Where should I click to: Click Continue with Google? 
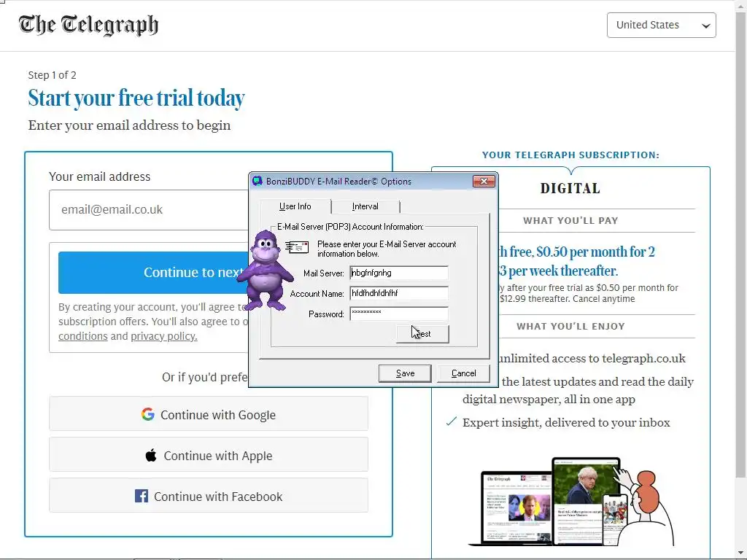tap(209, 414)
